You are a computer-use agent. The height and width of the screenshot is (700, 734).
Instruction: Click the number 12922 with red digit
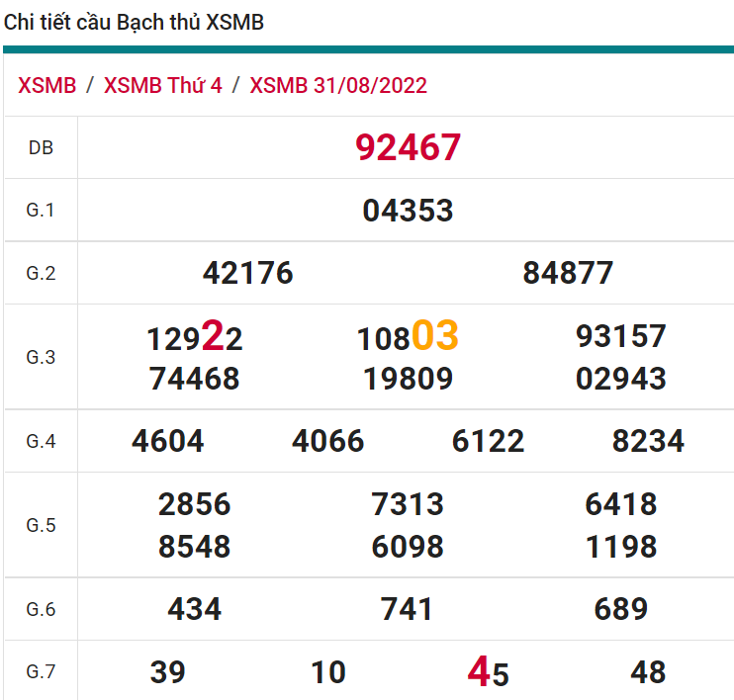[194, 338]
